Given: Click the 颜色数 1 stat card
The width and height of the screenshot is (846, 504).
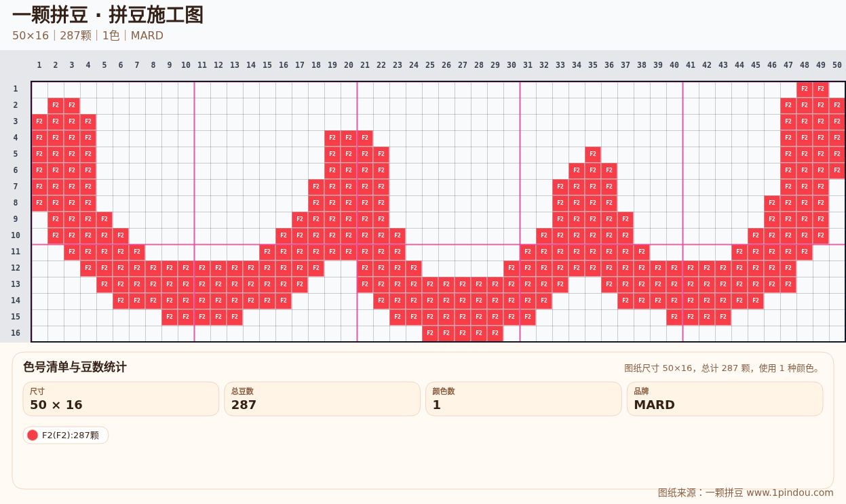Looking at the screenshot, I should click(x=524, y=399).
